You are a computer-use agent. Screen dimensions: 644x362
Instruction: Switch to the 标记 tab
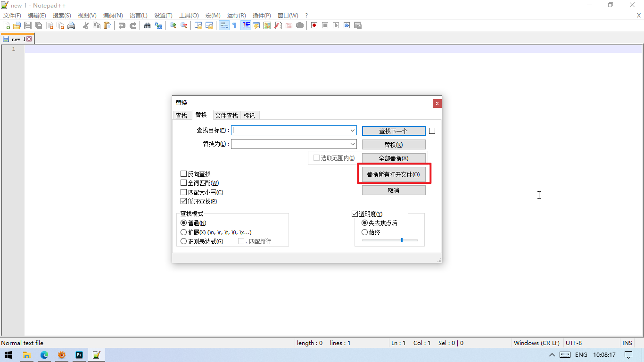coord(249,115)
